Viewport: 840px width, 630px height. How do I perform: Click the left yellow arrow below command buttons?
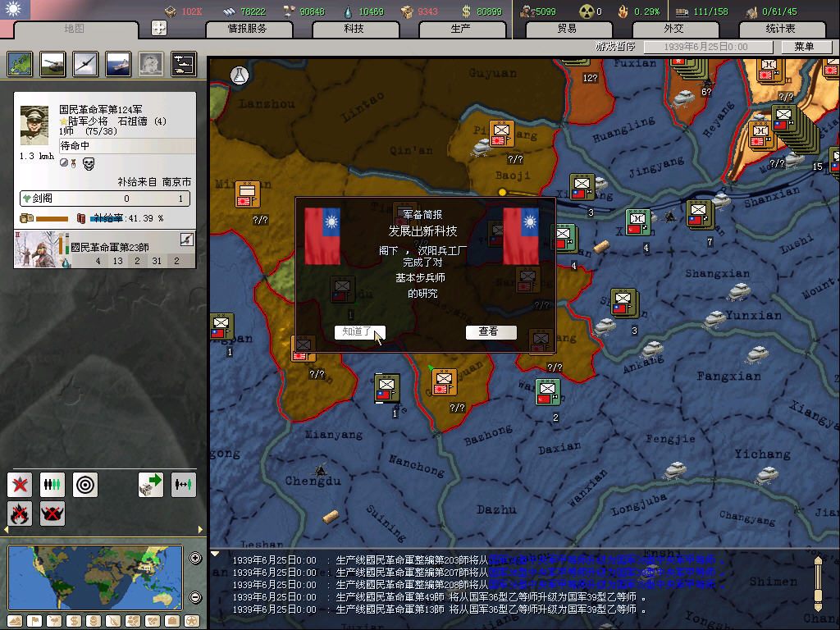click(6, 529)
